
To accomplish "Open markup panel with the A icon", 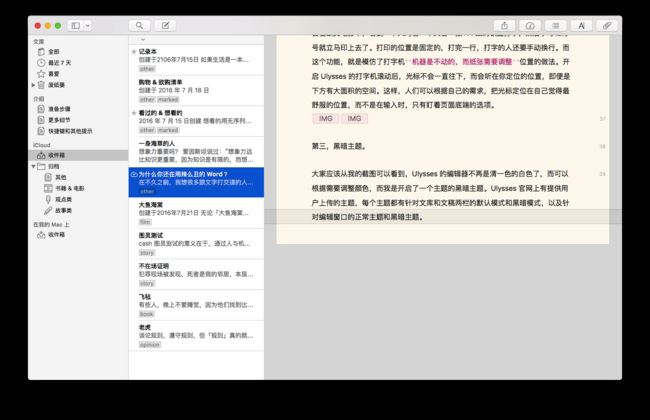I will 582,26.
